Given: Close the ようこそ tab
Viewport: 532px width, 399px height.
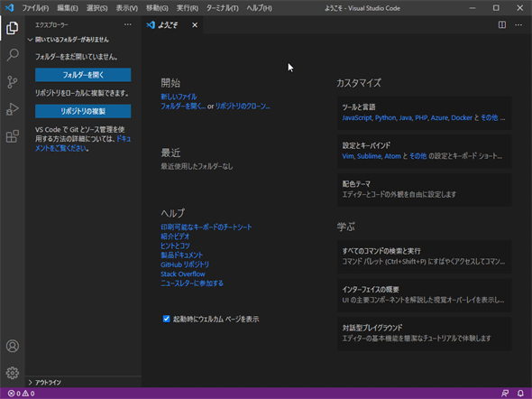Looking at the screenshot, I should (x=195, y=24).
